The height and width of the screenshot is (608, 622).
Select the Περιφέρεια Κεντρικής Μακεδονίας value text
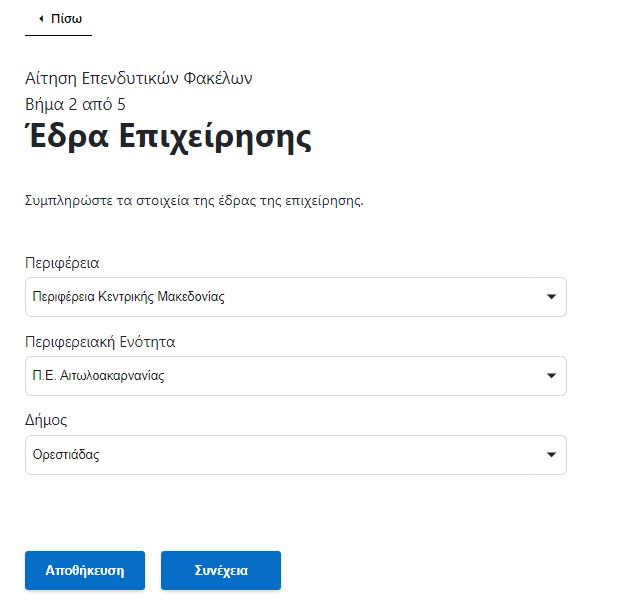click(129, 297)
